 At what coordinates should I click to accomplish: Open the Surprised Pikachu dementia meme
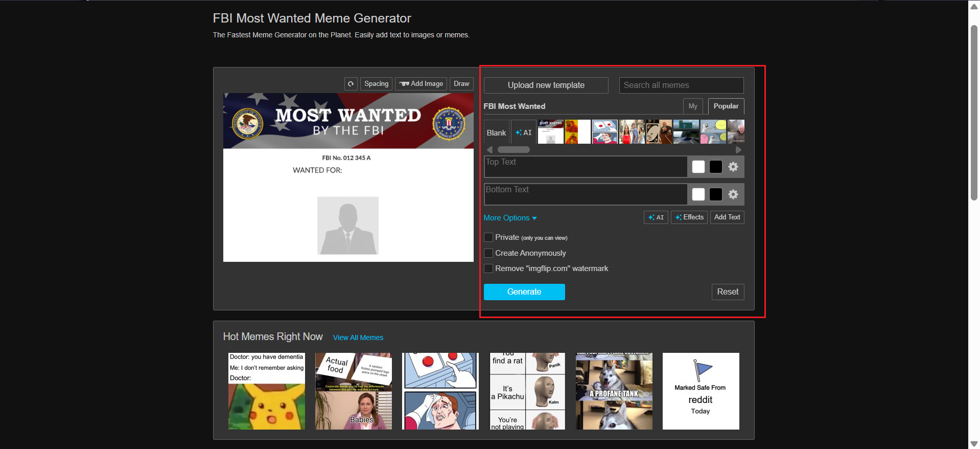tap(267, 391)
